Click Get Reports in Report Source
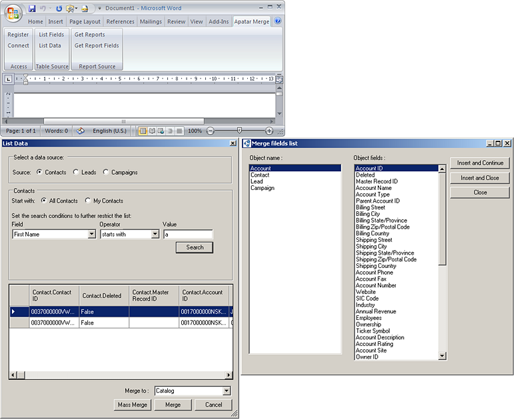Screen dimensions: 515x420 pos(90,35)
